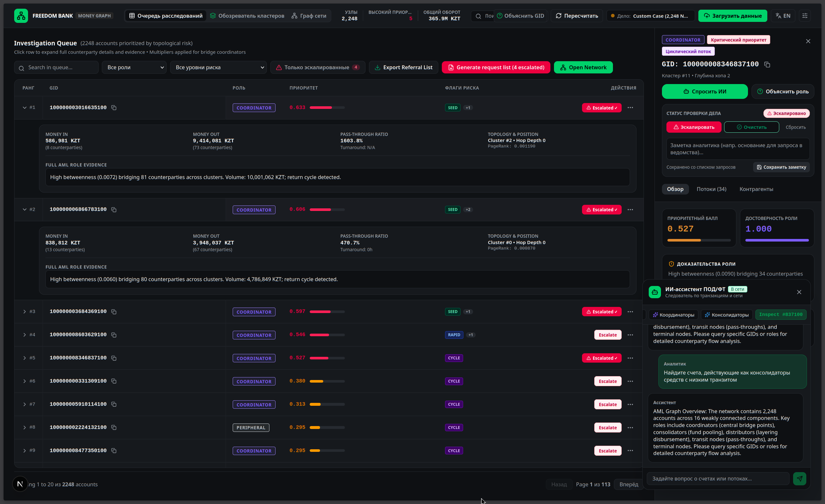Copy the side panel GID 100000008346837100
The image size is (825, 504).
point(767,65)
